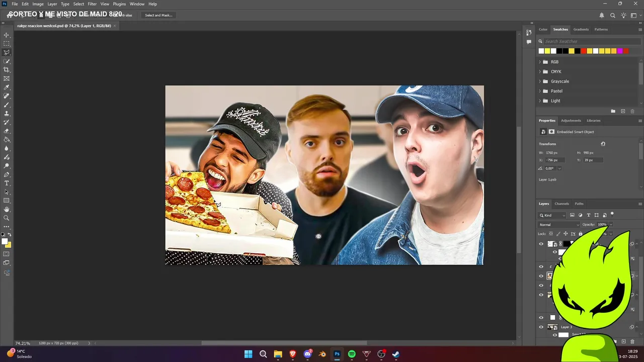Select the Zoom tool
This screenshot has width=644, height=362.
[7, 218]
